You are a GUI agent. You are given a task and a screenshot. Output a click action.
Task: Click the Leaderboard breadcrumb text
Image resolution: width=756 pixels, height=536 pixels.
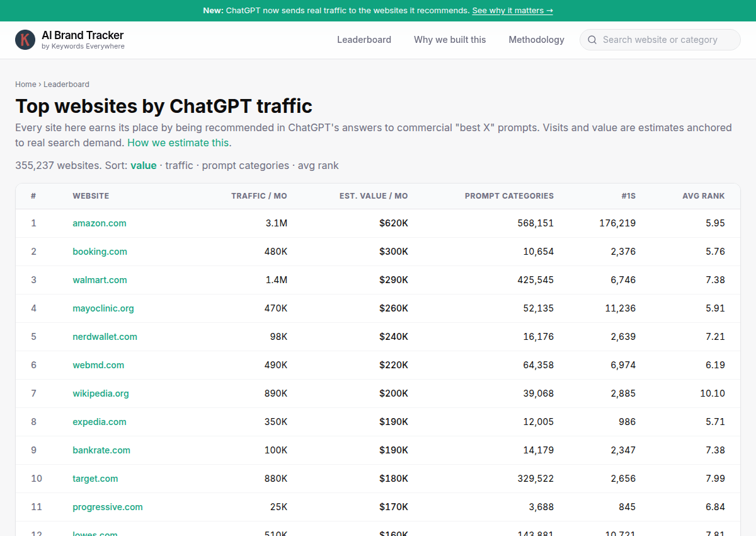click(x=66, y=84)
